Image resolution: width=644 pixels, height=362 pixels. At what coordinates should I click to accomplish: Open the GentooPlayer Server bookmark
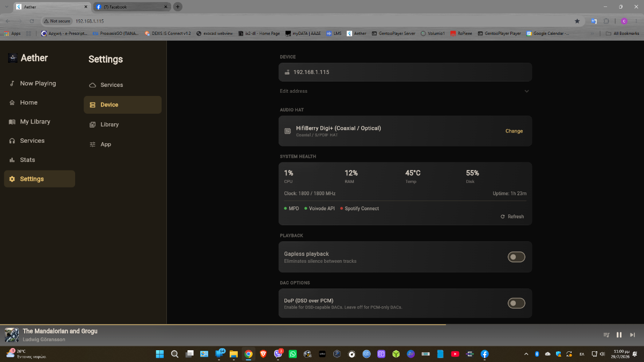click(393, 33)
